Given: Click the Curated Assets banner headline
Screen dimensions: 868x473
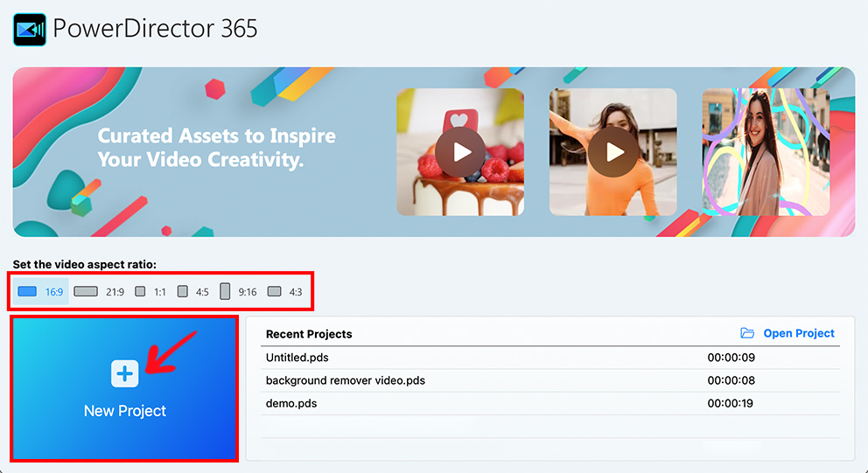Looking at the screenshot, I should [x=216, y=148].
